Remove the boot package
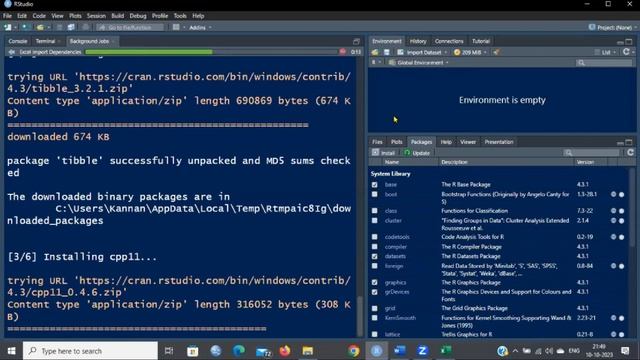Image resolution: width=640 pixels, height=360 pixels. coord(622,195)
